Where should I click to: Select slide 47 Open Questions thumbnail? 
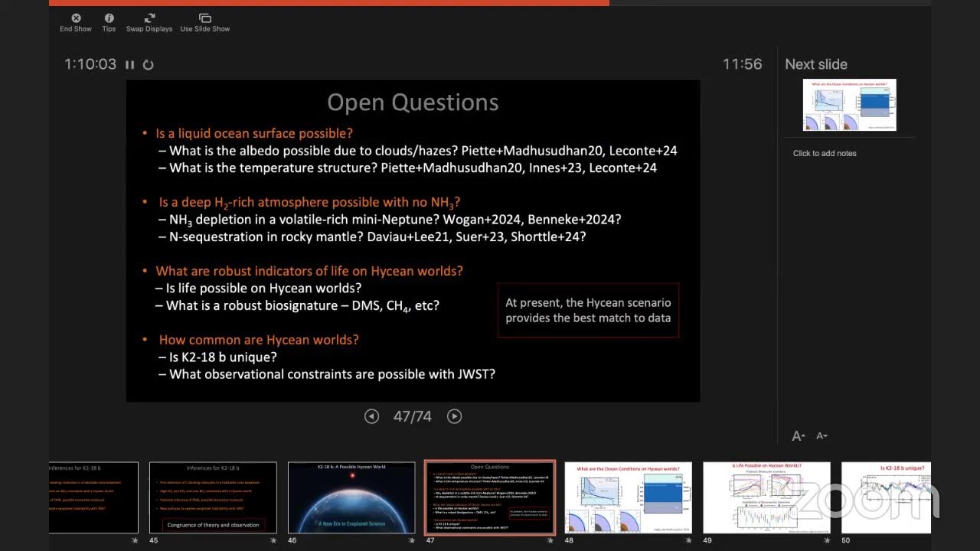tap(490, 497)
